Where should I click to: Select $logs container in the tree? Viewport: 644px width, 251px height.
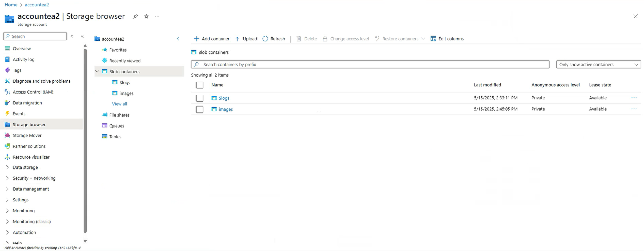[125, 82]
